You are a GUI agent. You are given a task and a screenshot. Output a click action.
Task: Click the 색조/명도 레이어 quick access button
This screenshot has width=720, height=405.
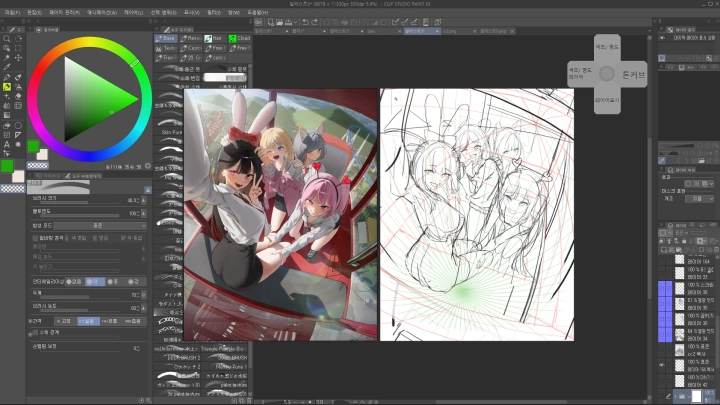[x=581, y=74]
